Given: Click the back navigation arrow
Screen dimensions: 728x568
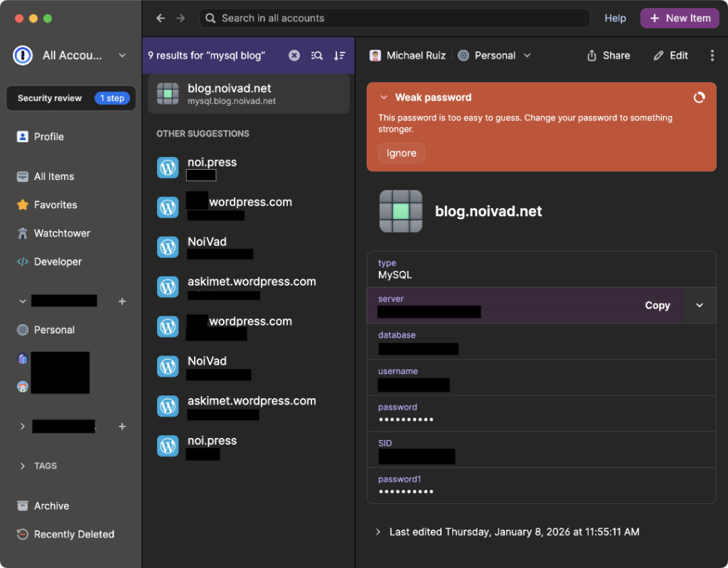Looking at the screenshot, I should coord(161,18).
